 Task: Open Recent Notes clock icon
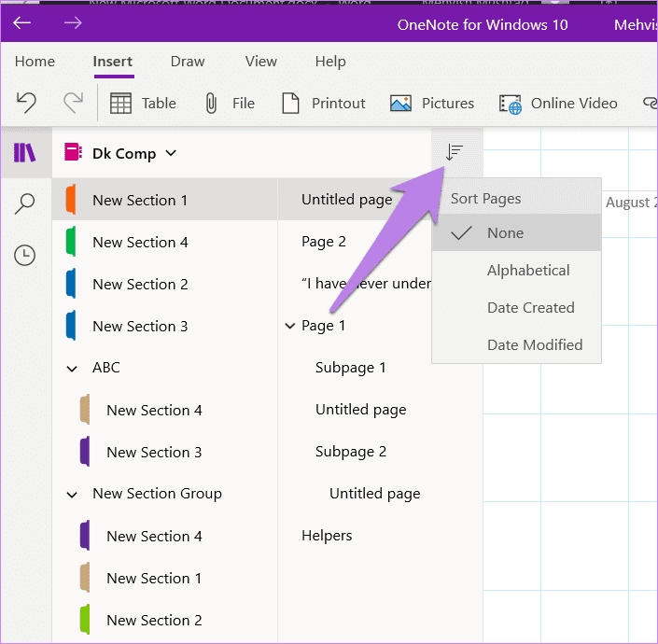point(25,255)
